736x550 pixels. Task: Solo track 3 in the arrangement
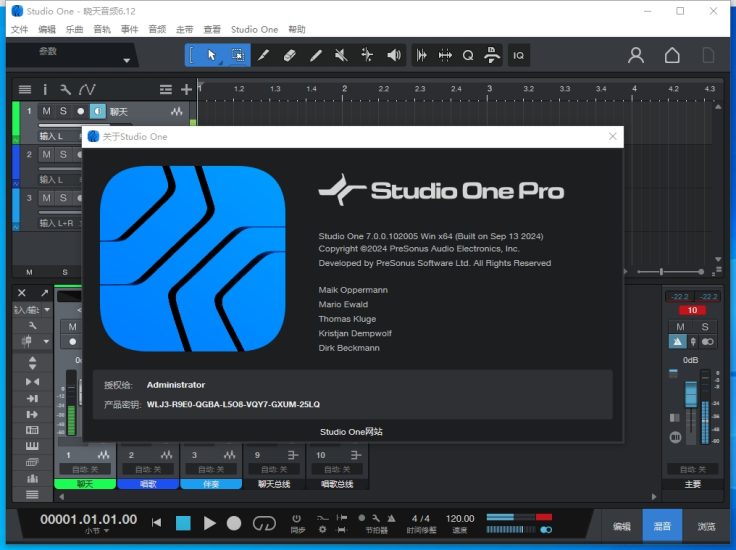[63, 198]
